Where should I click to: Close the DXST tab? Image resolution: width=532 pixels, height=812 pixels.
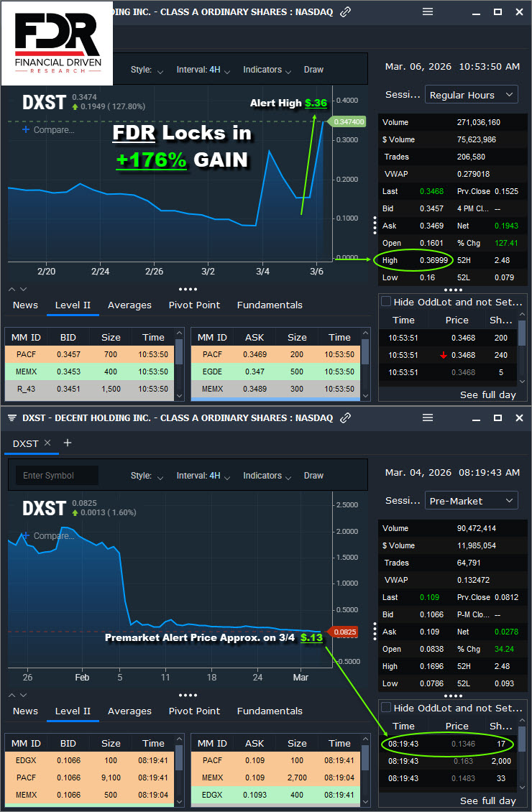[48, 443]
